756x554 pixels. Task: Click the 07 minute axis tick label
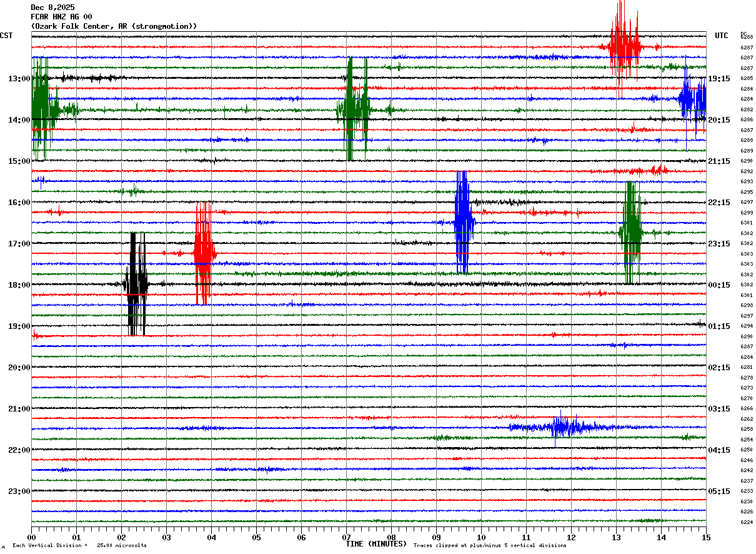[x=346, y=537]
